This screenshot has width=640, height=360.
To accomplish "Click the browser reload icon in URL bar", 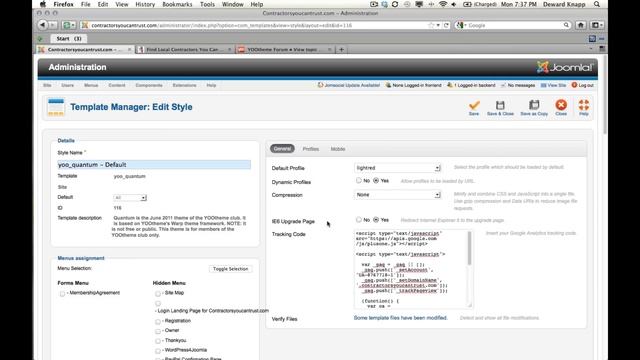I will [x=447, y=25].
